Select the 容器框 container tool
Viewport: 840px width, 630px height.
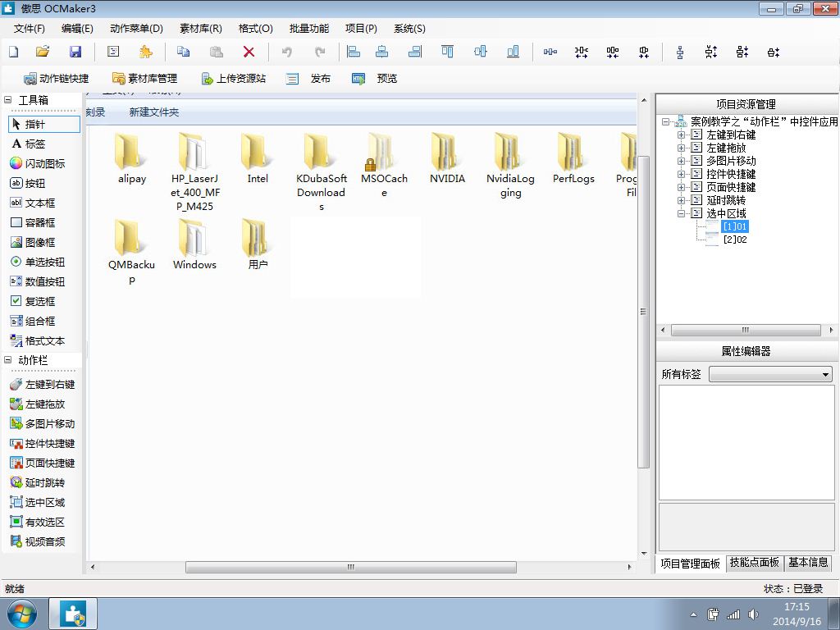pyautogui.click(x=33, y=223)
